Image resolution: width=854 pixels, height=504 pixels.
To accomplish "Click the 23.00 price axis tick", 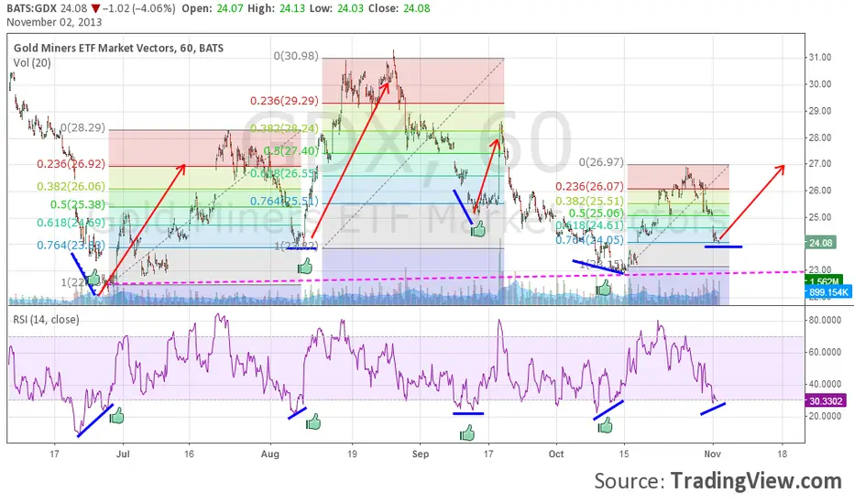I will click(x=820, y=269).
